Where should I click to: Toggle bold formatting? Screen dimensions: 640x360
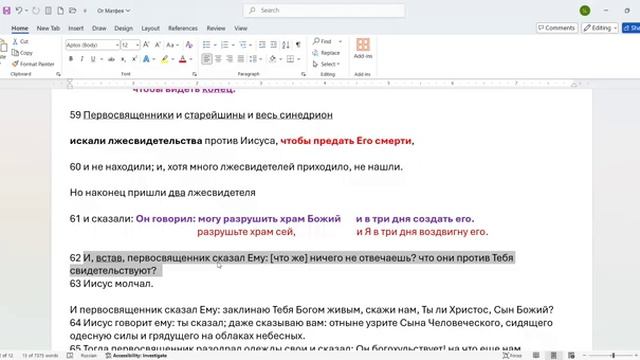[71, 59]
